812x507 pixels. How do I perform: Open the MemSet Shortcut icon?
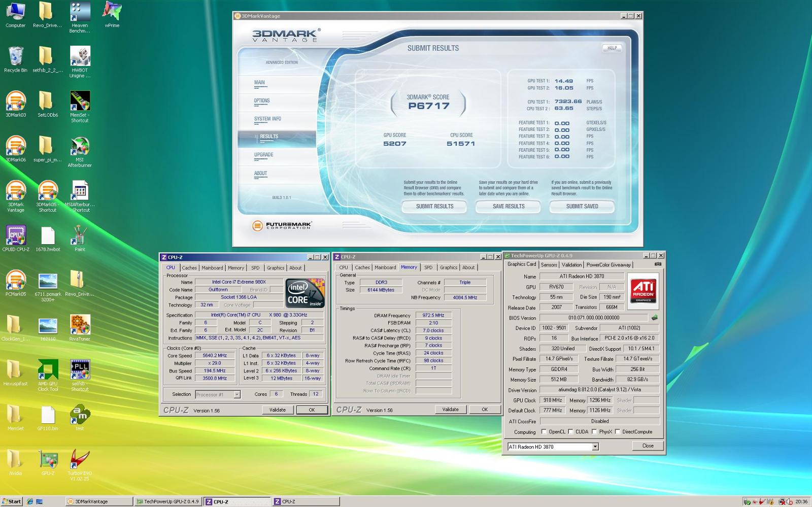click(80, 107)
